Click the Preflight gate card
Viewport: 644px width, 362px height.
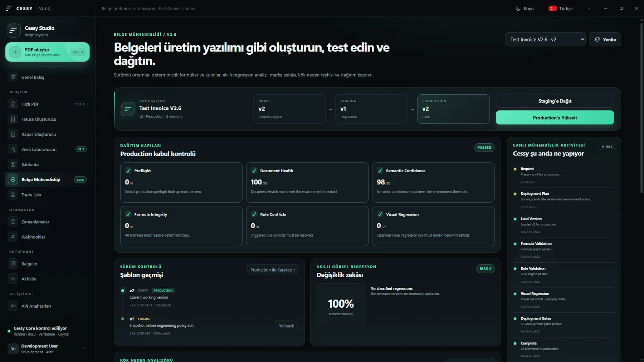pos(181,183)
